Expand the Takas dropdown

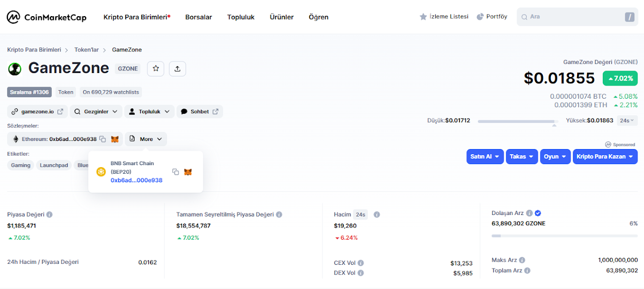(522, 157)
